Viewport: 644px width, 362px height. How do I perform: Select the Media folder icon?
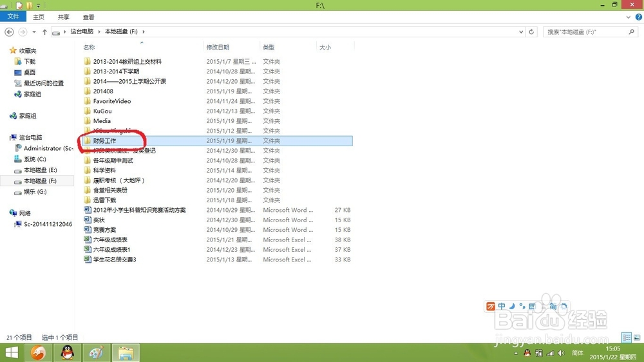click(x=87, y=121)
